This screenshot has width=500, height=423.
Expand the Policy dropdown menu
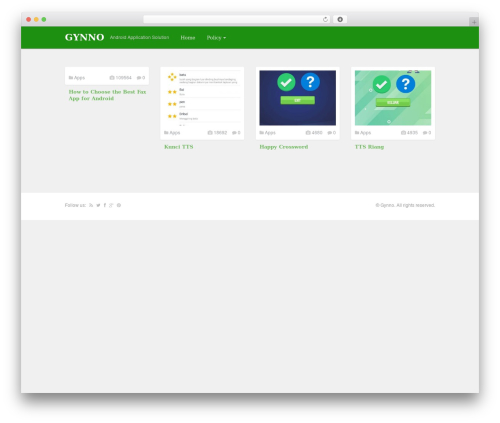coord(216,38)
